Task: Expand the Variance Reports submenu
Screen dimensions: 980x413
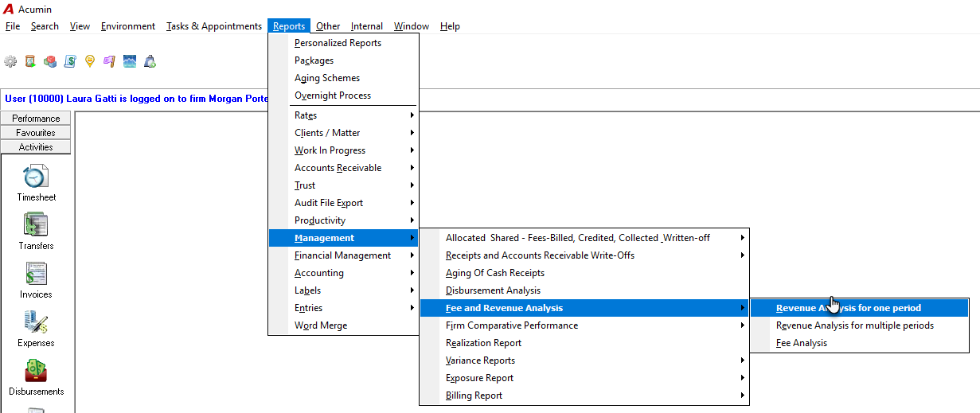Action: (x=584, y=360)
